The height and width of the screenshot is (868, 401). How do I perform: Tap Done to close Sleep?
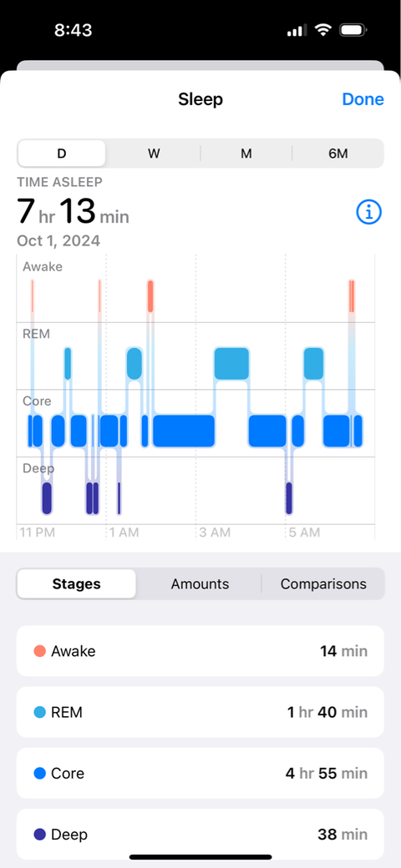tap(363, 99)
